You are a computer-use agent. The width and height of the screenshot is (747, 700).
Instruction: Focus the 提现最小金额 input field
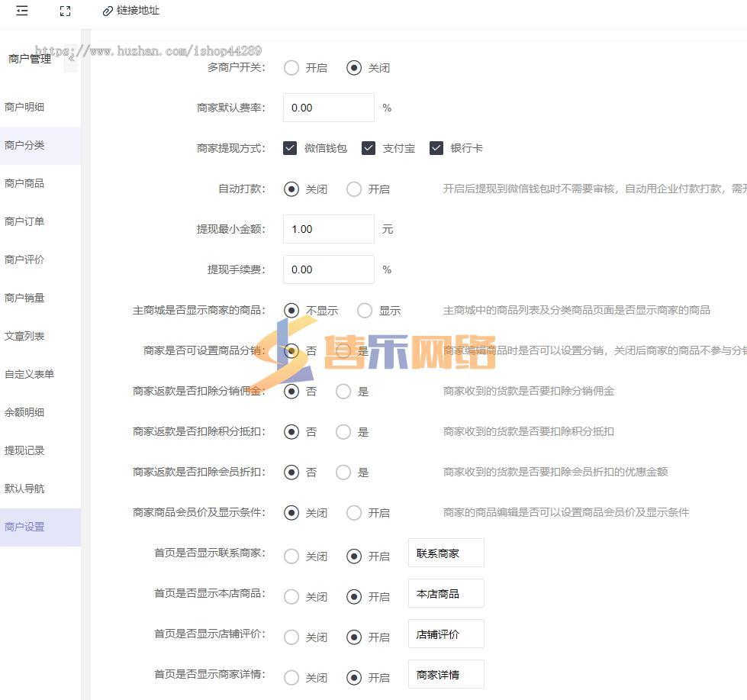click(x=329, y=229)
